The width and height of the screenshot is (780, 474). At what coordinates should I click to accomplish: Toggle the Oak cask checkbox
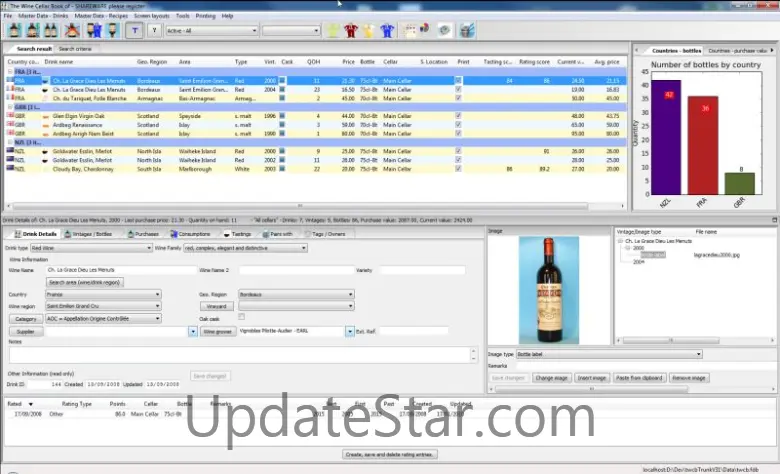tap(241, 316)
